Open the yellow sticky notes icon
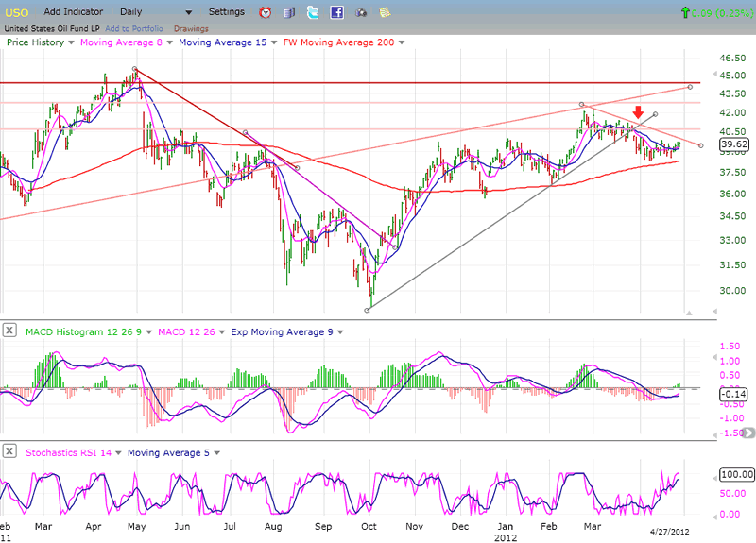The height and width of the screenshot is (543, 756). [384, 12]
